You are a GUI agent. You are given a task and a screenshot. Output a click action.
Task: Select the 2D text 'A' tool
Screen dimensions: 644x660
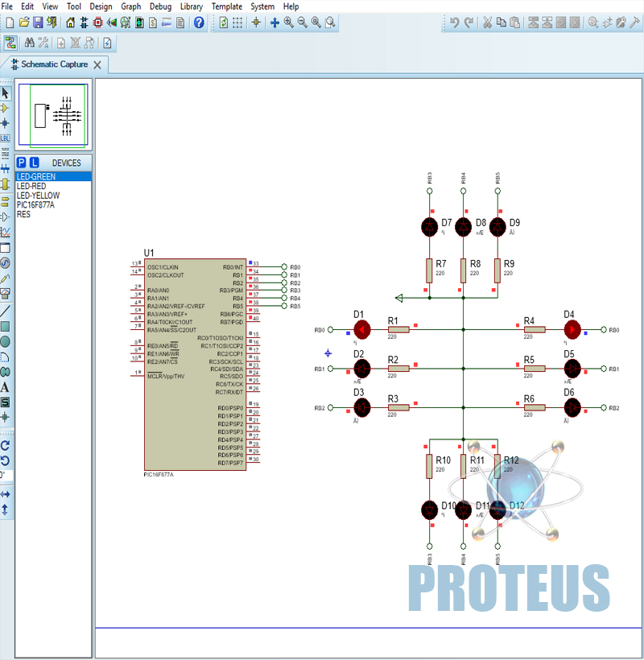click(5, 387)
